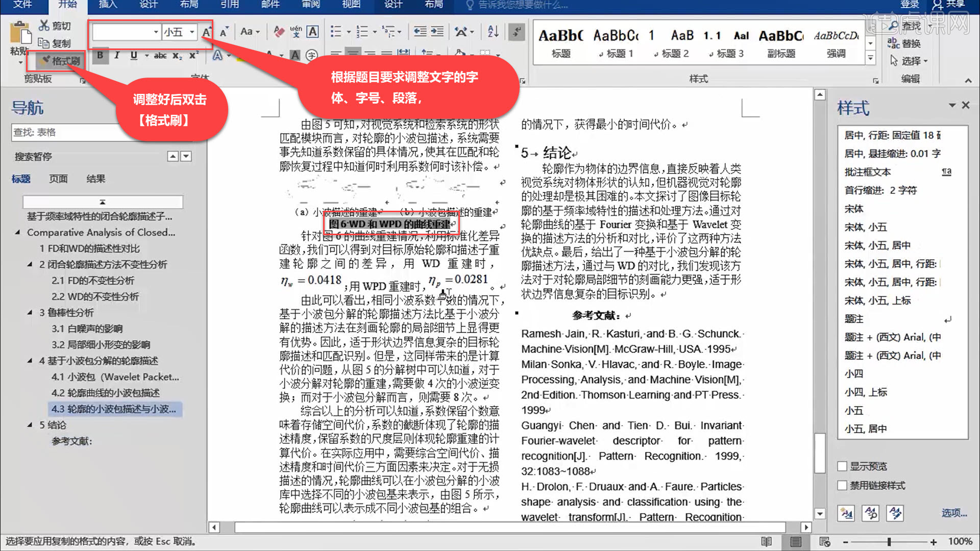Apply the 副标题 style from gallery
The image size is (980, 551).
click(x=781, y=43)
